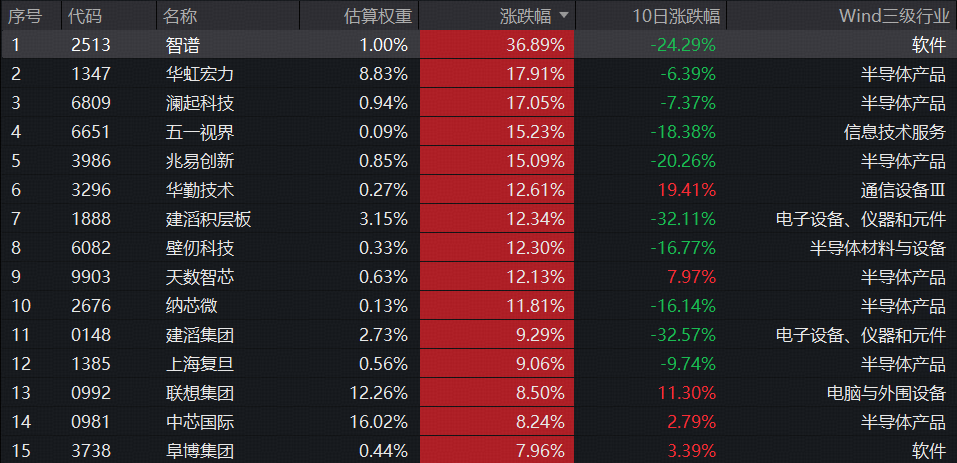Click the red 12.61% cell for 华勤技术
This screenshot has height=463, width=957.
point(497,190)
